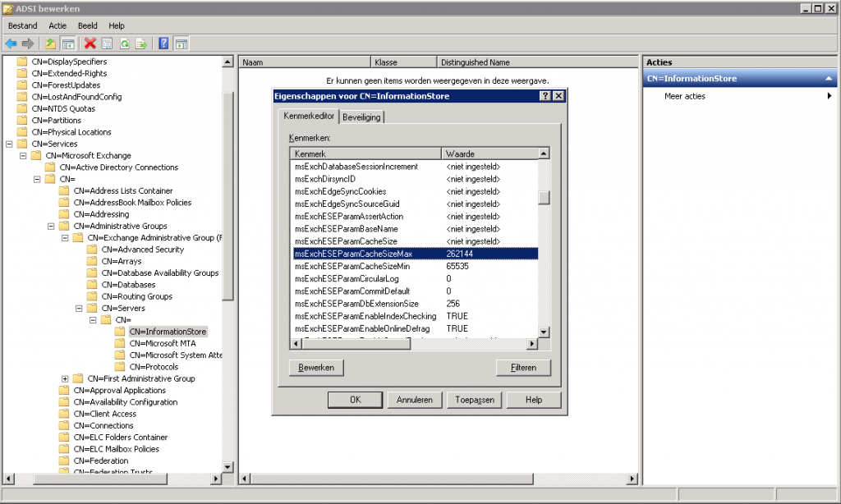
Task: Expand the CN=First Administrative Group node
Action: (65, 378)
